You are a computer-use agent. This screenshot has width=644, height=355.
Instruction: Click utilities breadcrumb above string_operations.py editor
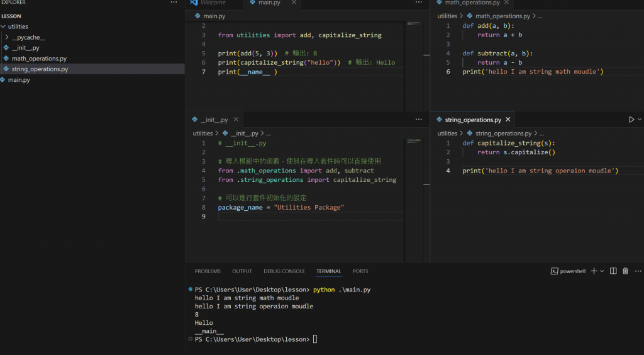pyautogui.click(x=447, y=133)
